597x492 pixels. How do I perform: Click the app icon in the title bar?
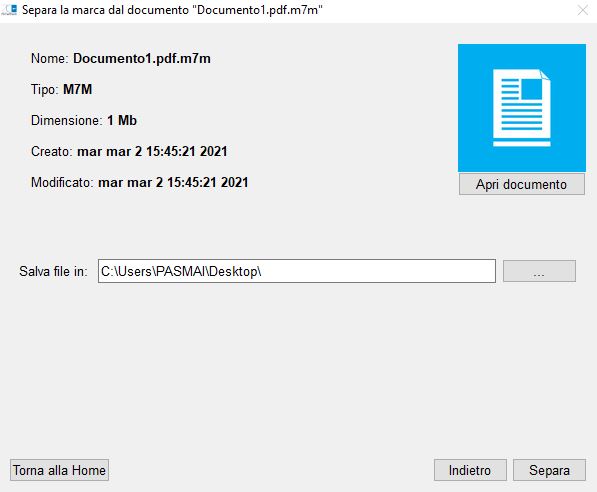point(9,10)
